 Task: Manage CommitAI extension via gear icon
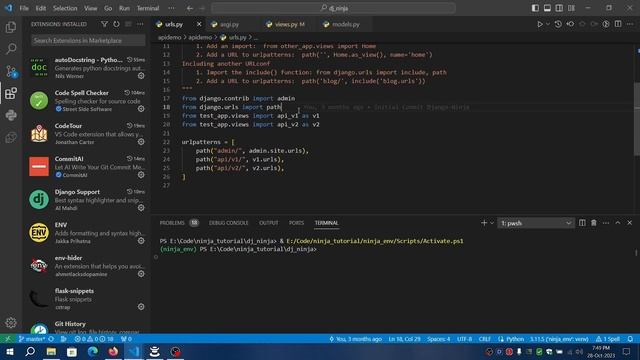click(x=141, y=175)
